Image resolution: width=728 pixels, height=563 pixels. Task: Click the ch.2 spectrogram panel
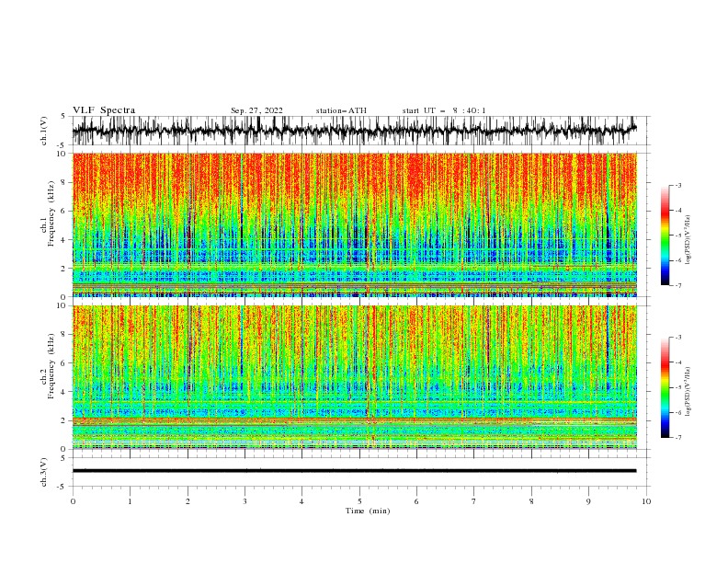pos(355,377)
